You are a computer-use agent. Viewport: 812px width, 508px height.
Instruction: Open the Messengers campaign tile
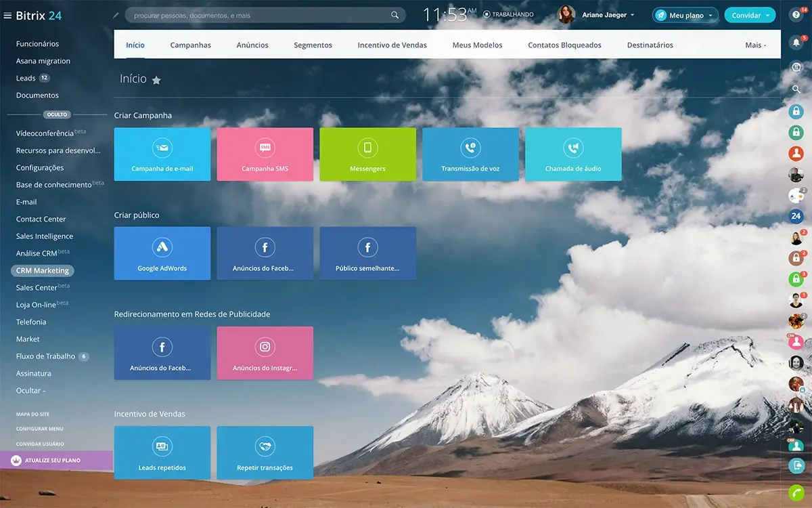367,154
